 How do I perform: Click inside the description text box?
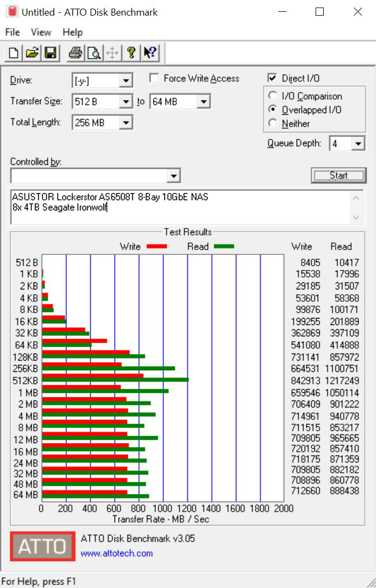[180, 207]
